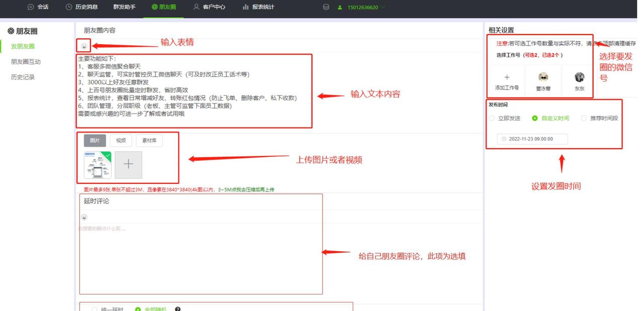
Task: Select the 全部随机 radio option
Action: pyautogui.click(x=151, y=309)
